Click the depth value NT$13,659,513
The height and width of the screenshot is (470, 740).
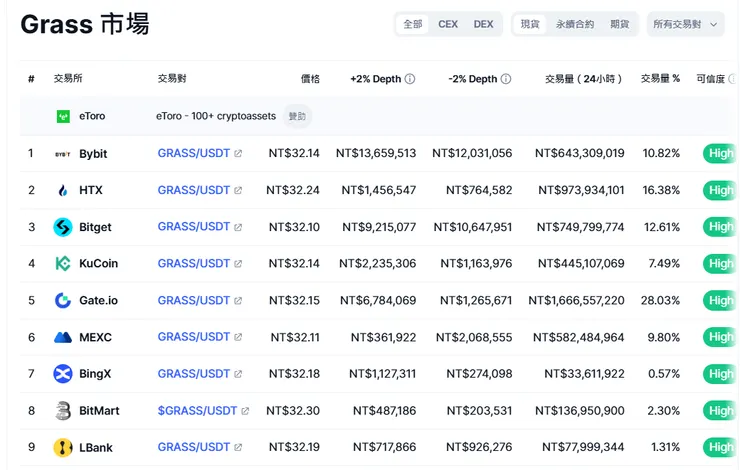pos(376,153)
